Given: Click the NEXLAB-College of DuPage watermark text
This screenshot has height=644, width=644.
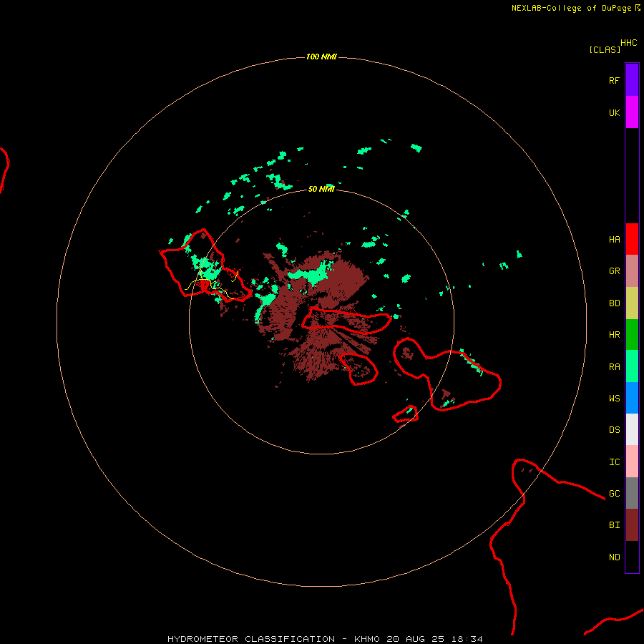Looking at the screenshot, I should (x=571, y=8).
